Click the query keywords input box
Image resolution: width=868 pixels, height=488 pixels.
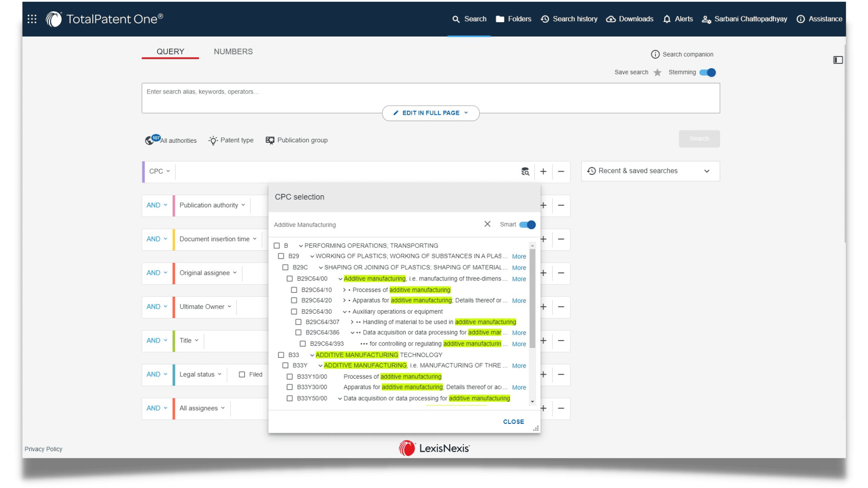(430, 98)
